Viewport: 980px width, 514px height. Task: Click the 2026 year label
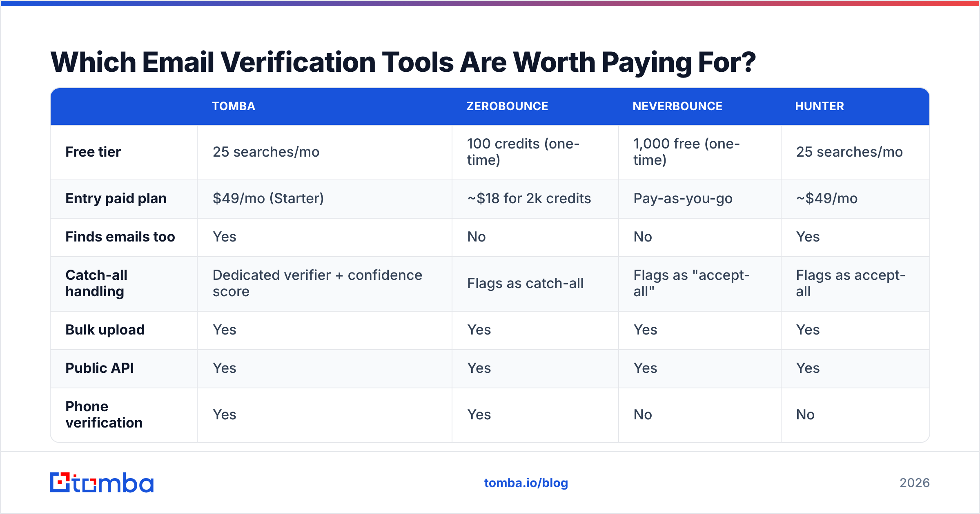915,483
